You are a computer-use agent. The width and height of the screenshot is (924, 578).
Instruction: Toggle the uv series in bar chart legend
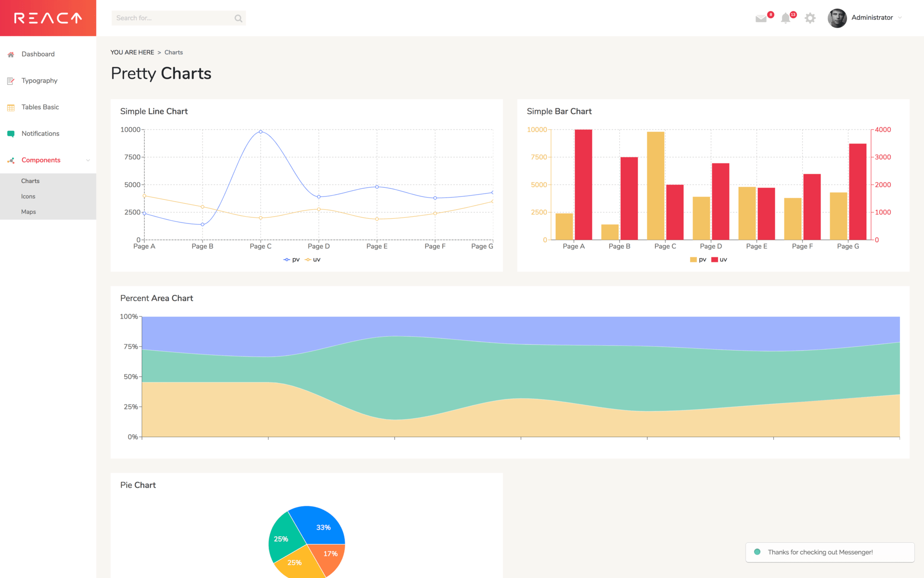[719, 259]
